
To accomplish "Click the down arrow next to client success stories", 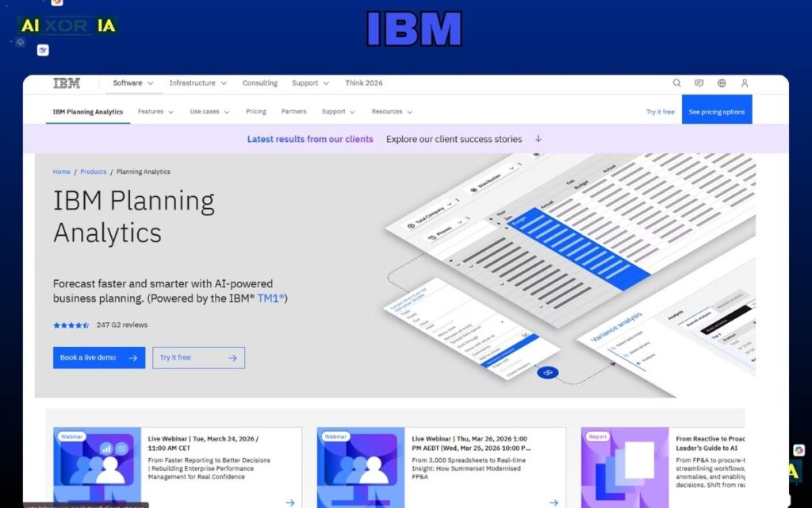I will (538, 139).
